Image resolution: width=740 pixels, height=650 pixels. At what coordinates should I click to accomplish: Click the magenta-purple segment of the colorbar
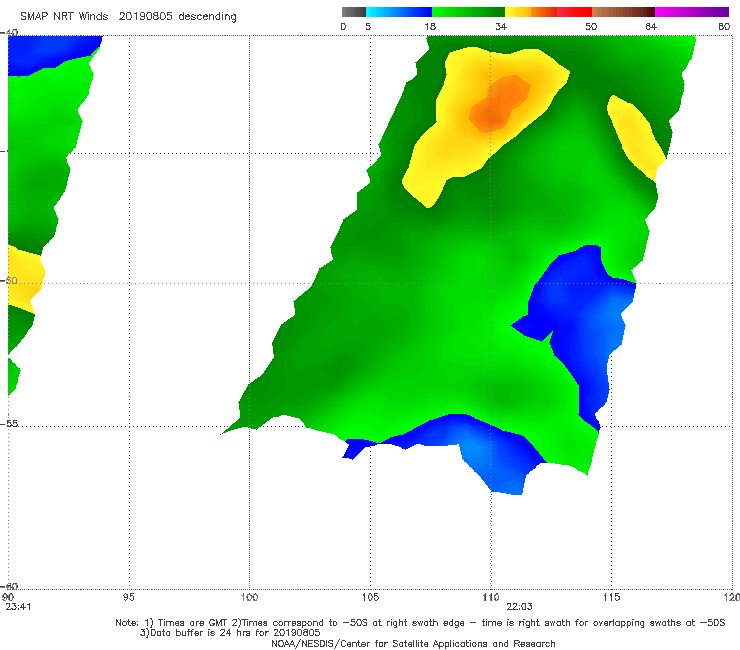(692, 12)
